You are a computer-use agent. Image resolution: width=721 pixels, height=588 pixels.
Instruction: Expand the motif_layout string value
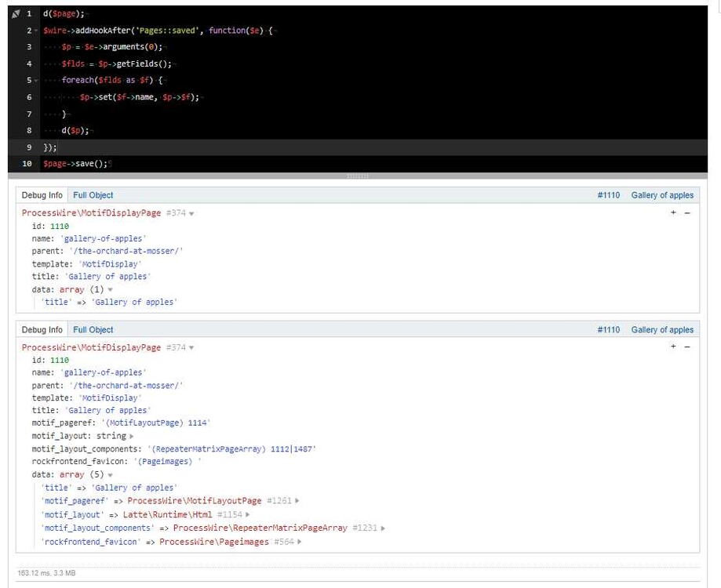131,436
